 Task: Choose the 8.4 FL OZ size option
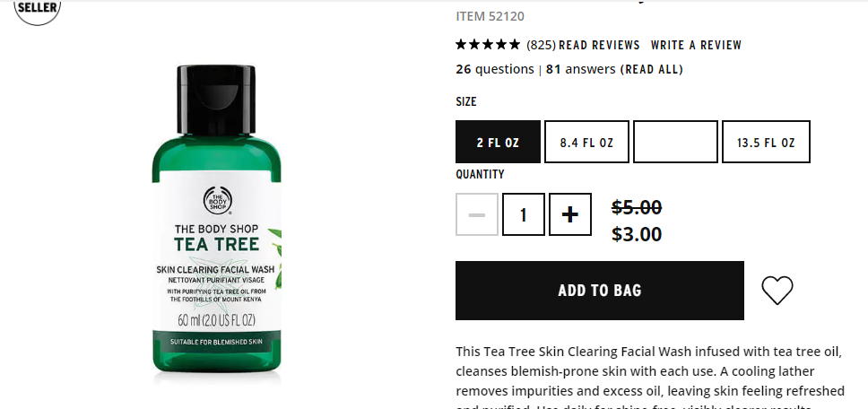[x=586, y=142]
